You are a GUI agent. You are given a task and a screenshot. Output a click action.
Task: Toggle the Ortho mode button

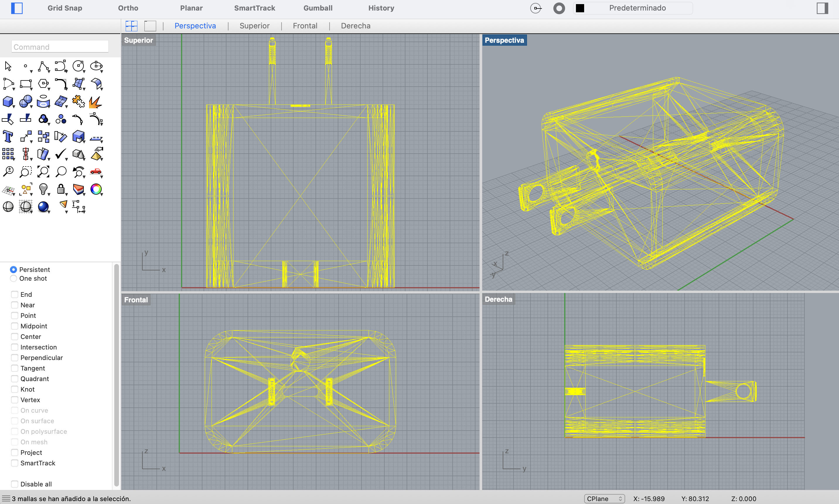(x=128, y=8)
